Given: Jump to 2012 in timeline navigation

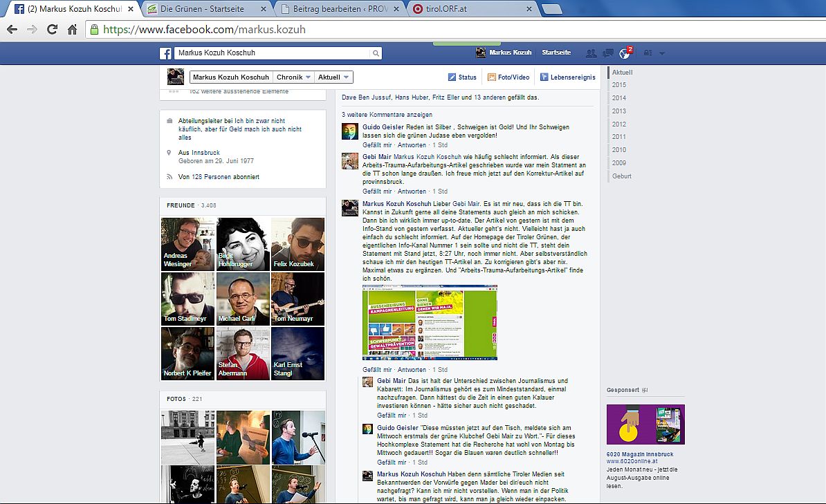Looking at the screenshot, I should click(x=619, y=124).
